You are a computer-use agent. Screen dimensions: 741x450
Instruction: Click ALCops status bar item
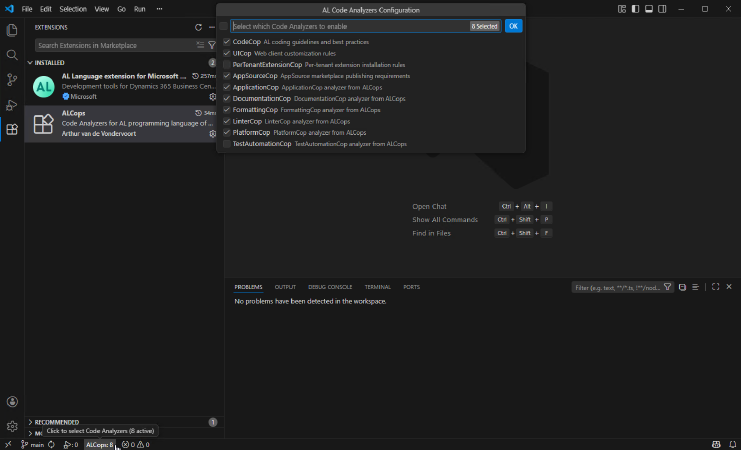pos(99,444)
